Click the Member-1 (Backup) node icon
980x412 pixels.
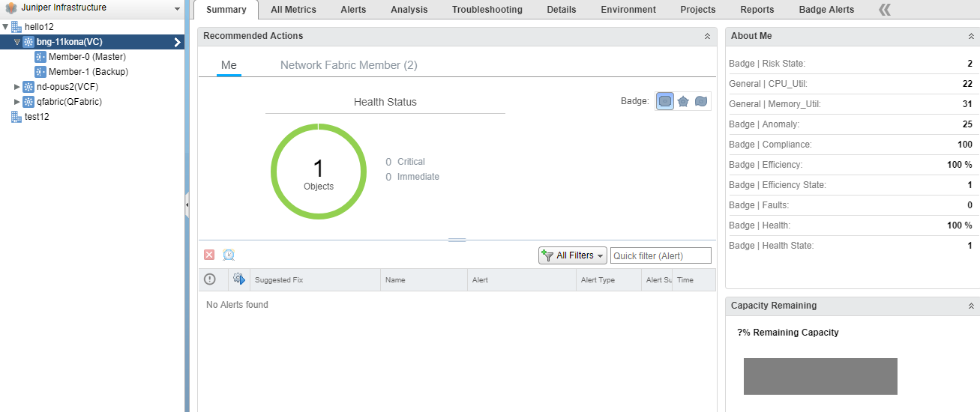pos(40,72)
